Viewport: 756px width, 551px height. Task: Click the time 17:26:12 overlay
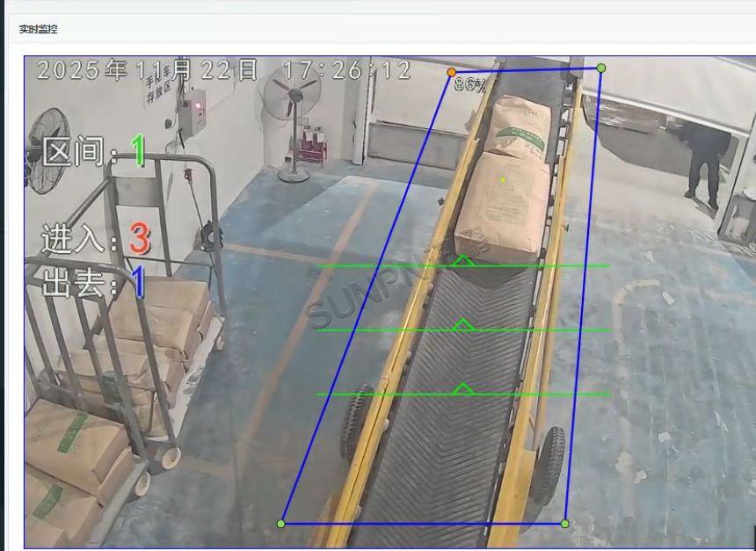point(347,70)
